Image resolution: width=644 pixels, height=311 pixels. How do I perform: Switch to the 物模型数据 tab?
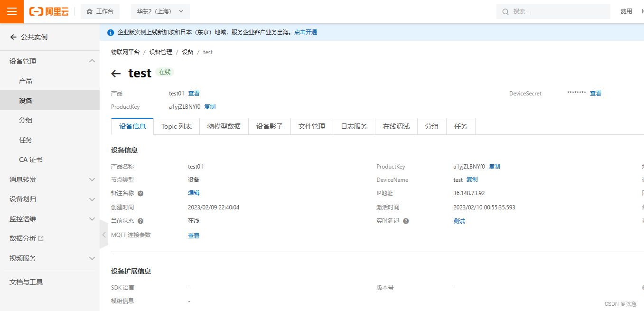[224, 126]
